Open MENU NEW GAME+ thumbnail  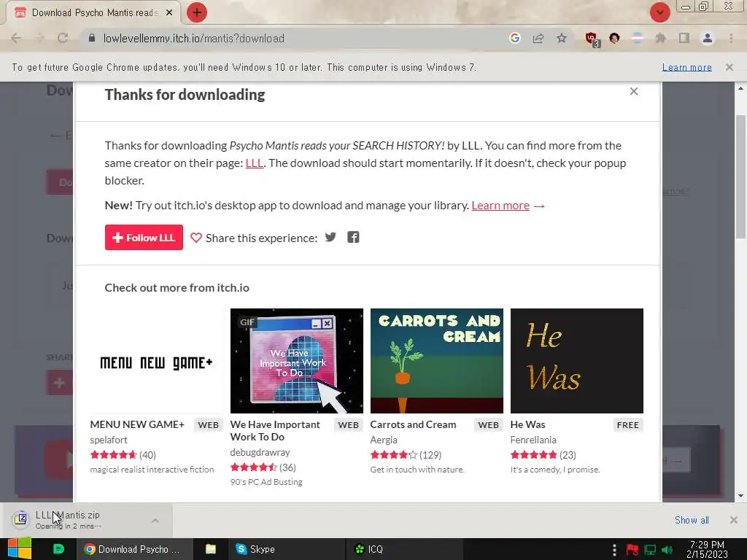coord(156,361)
